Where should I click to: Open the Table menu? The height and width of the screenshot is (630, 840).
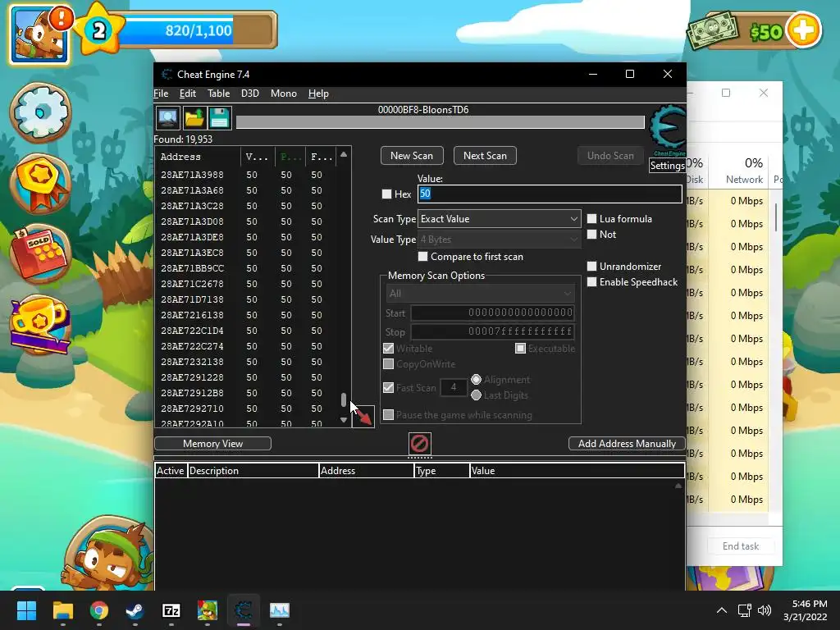click(x=218, y=94)
